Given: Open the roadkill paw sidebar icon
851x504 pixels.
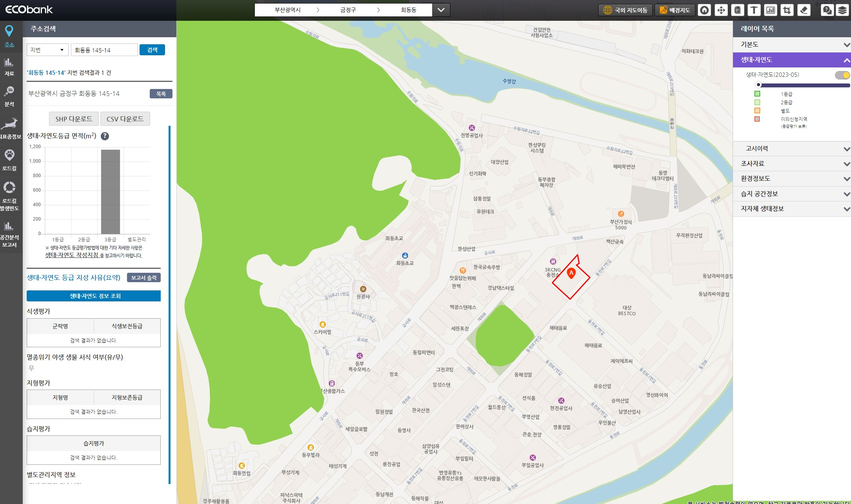Looking at the screenshot, I should point(9,159).
